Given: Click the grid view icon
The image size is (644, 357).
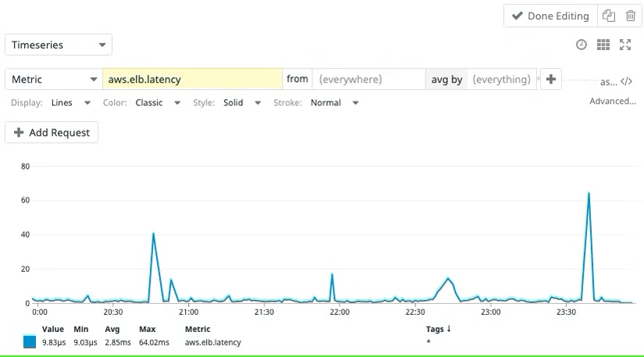Looking at the screenshot, I should point(603,45).
